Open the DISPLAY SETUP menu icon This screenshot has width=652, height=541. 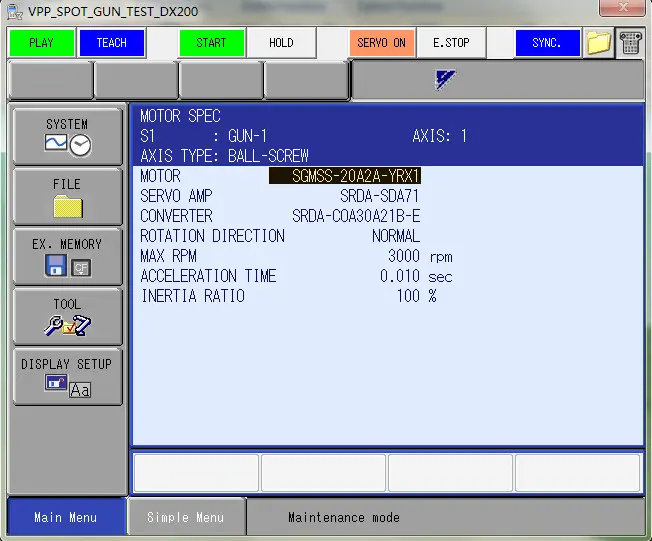(x=67, y=376)
